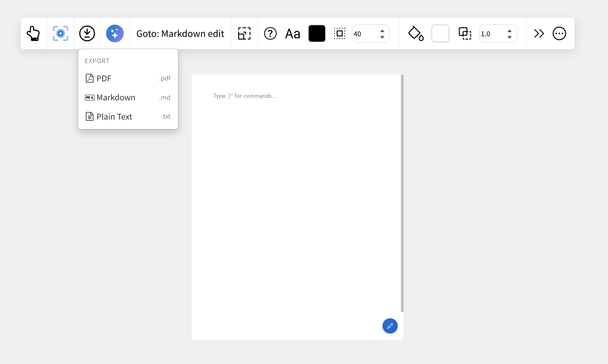The height and width of the screenshot is (364, 608).
Task: Open the question mark help icon
Action: [x=270, y=33]
